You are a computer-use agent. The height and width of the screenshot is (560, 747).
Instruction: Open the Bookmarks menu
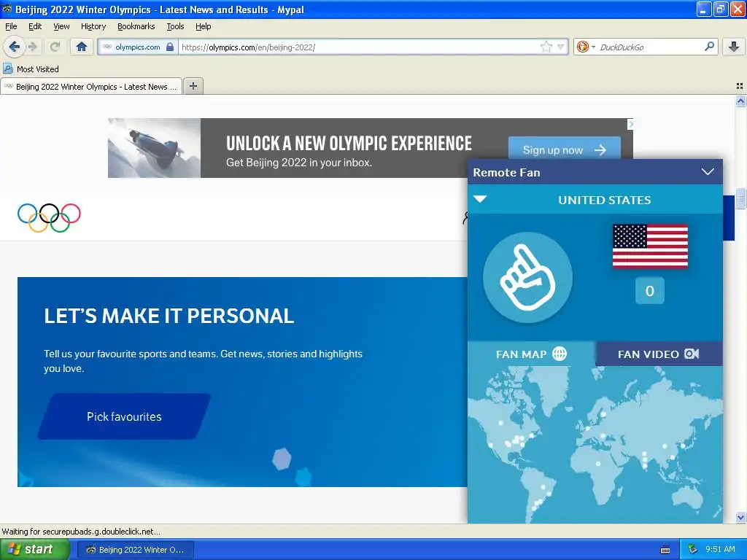[136, 26]
